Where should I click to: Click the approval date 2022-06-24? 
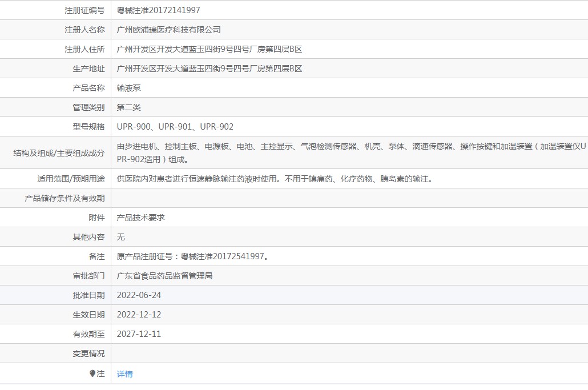(x=139, y=295)
